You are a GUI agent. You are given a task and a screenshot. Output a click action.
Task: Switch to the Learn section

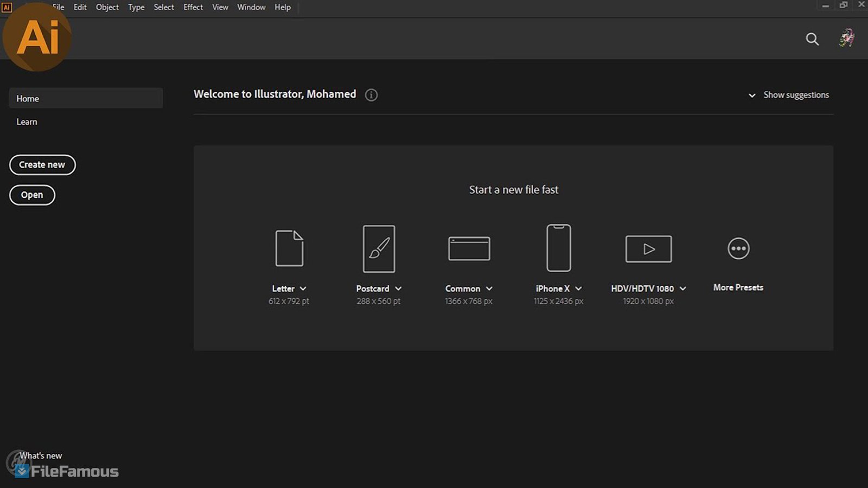click(27, 121)
